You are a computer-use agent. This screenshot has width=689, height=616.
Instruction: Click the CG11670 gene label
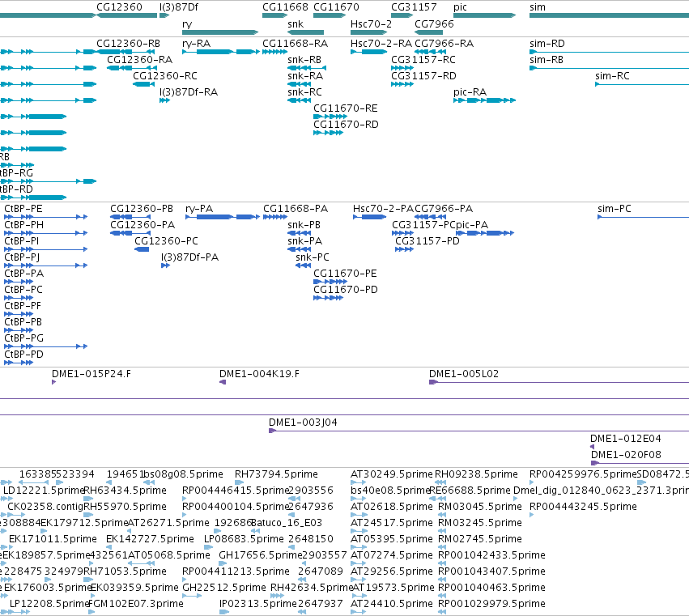(336, 7)
